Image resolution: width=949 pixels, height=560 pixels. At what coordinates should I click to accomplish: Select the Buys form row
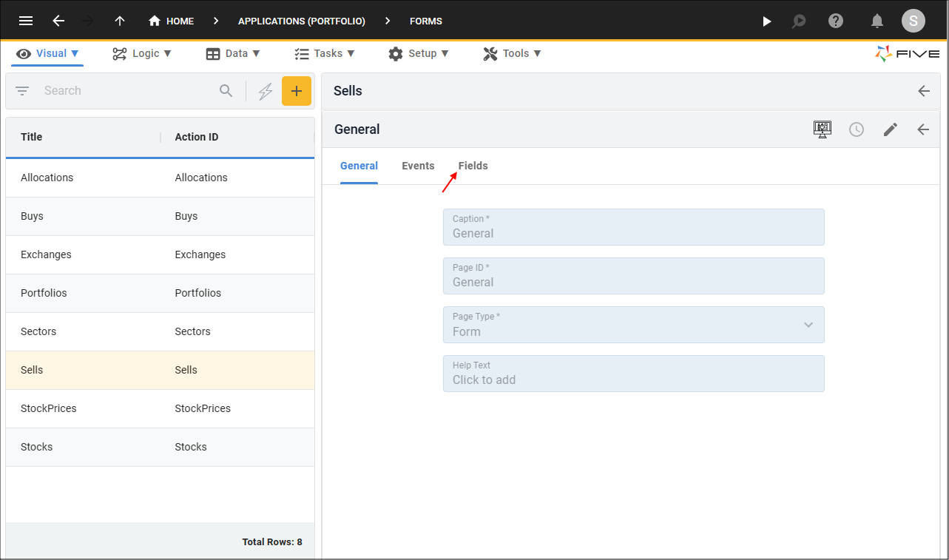pos(160,216)
